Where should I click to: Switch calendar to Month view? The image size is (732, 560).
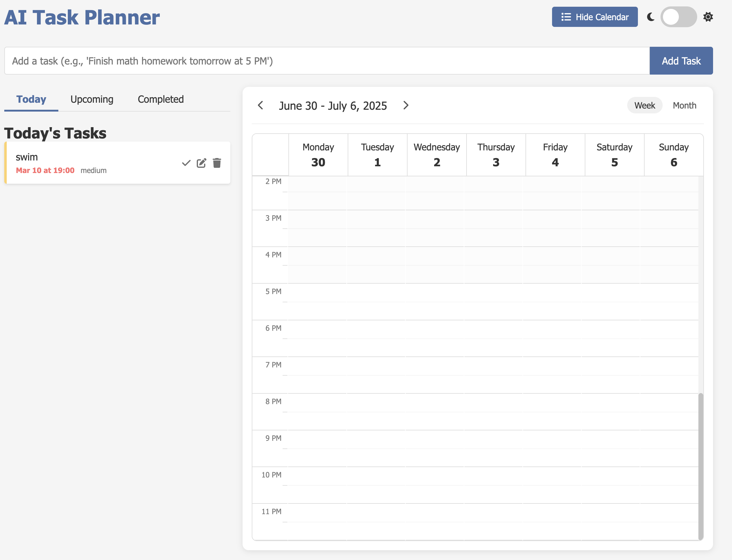[x=684, y=105]
